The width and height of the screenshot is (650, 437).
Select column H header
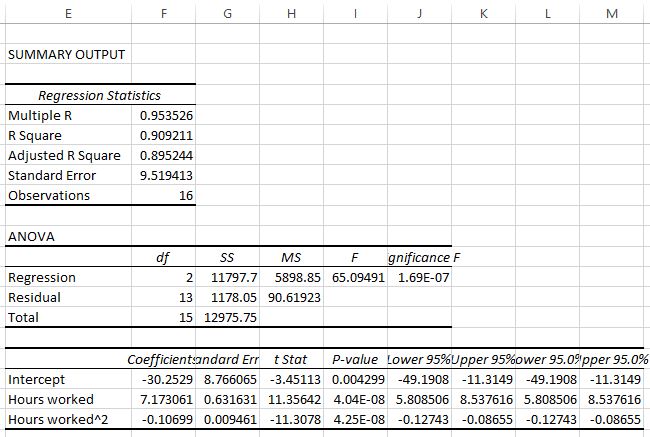(291, 13)
